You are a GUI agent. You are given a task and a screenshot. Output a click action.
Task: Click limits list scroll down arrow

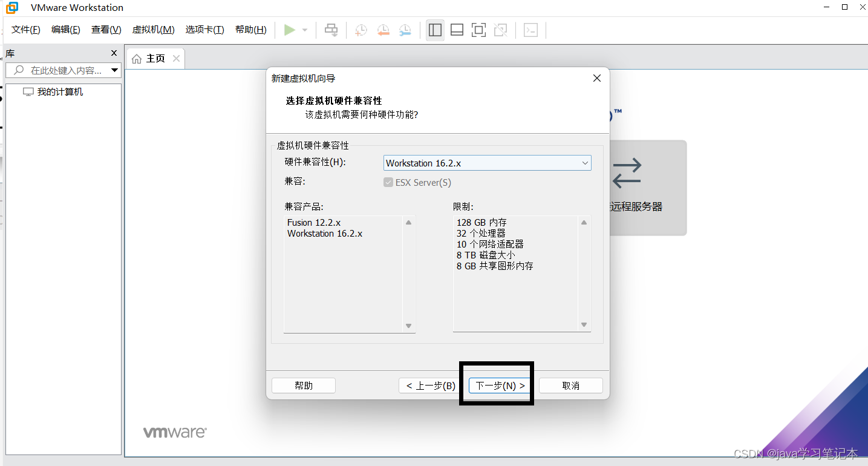(584, 325)
